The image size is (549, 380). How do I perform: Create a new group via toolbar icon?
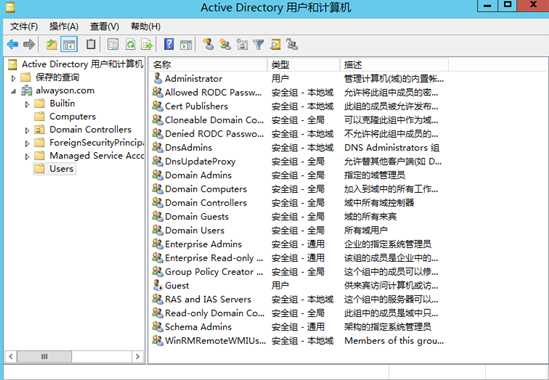pos(225,44)
